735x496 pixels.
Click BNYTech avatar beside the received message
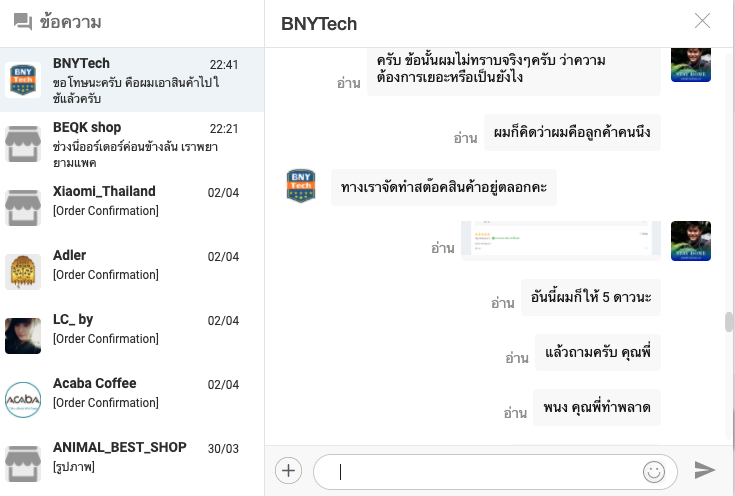[301, 186]
